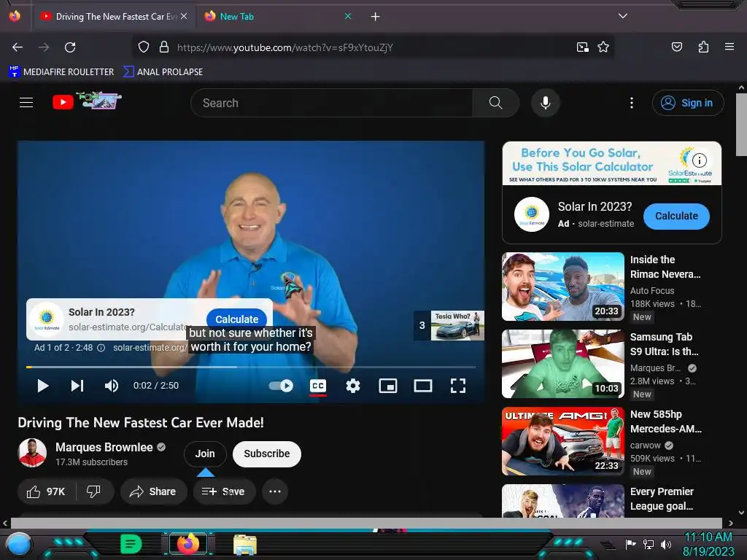Save video to a playlist
The image size is (747, 560).
click(x=224, y=491)
